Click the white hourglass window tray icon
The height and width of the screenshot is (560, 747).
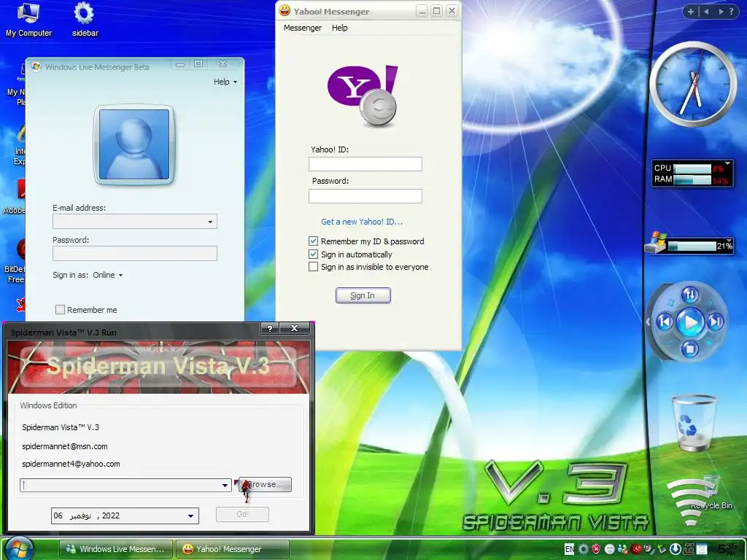coord(702,549)
